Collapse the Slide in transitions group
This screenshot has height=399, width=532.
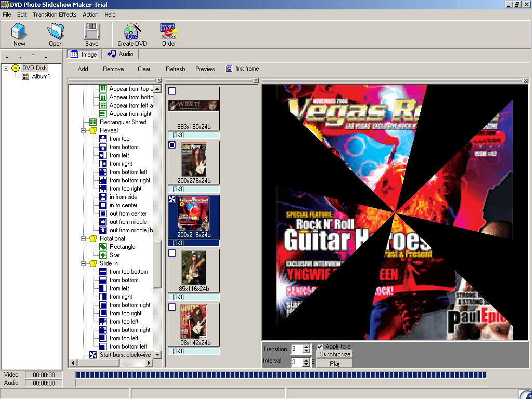click(x=82, y=263)
